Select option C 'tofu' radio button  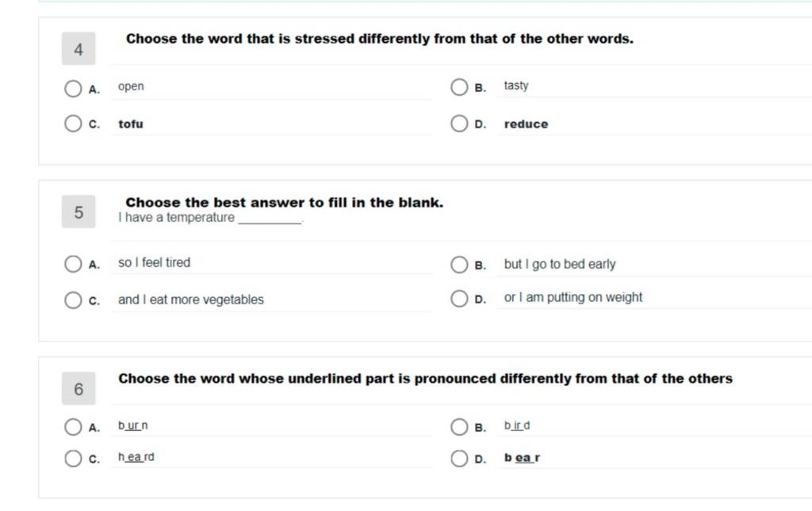point(73,124)
